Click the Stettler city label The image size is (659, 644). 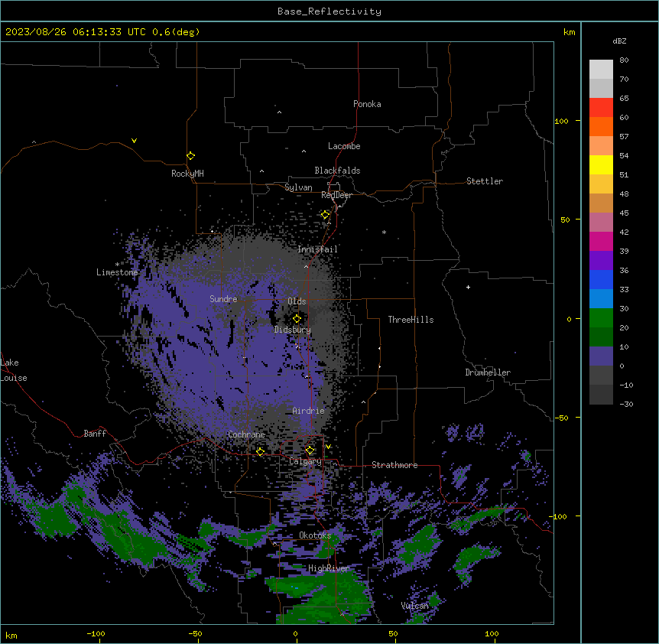pyautogui.click(x=485, y=181)
